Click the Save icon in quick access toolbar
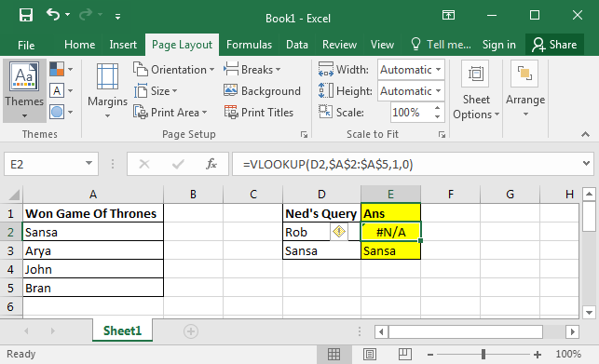Image resolution: width=599 pixels, height=364 pixels. [26, 15]
